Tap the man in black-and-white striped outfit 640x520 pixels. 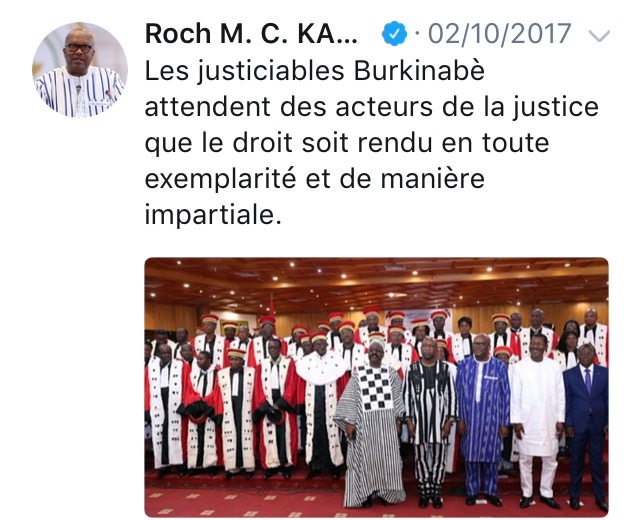point(429,422)
